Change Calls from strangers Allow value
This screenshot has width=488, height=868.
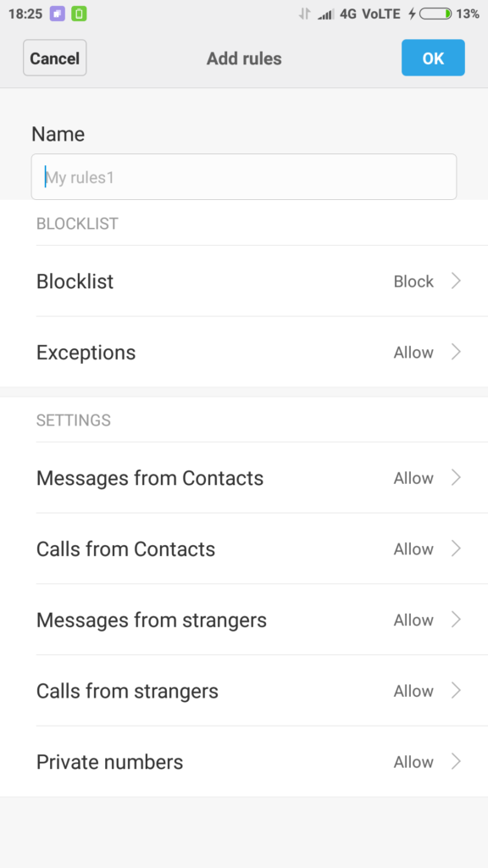(x=413, y=691)
